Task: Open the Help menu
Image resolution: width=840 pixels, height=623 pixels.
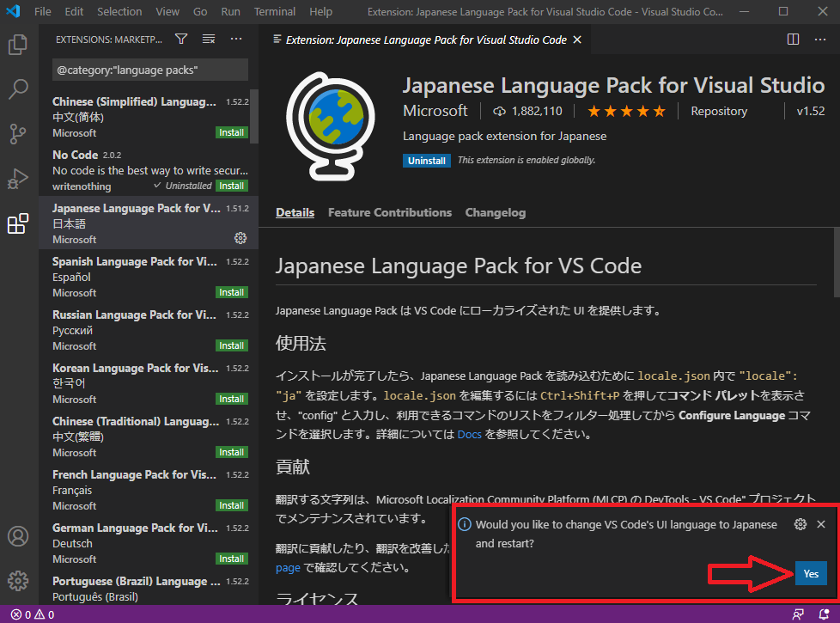Action: pos(321,11)
